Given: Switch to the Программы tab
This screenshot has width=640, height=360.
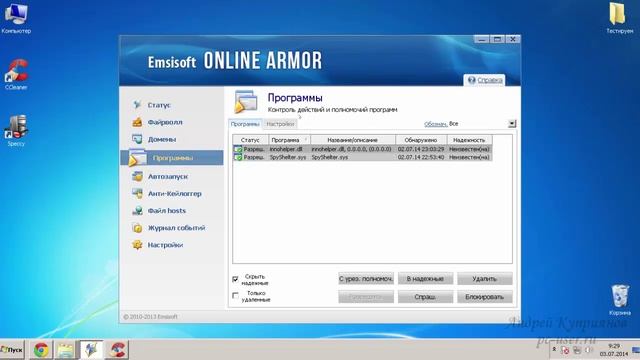Looking at the screenshot, I should 245,124.
